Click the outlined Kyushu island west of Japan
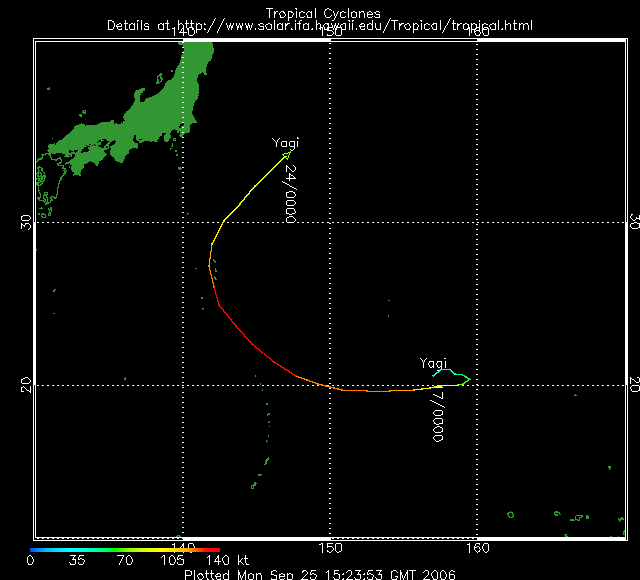 point(46,187)
